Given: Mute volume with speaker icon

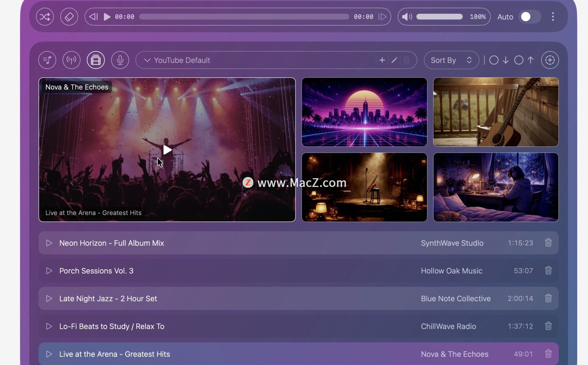Looking at the screenshot, I should point(407,17).
